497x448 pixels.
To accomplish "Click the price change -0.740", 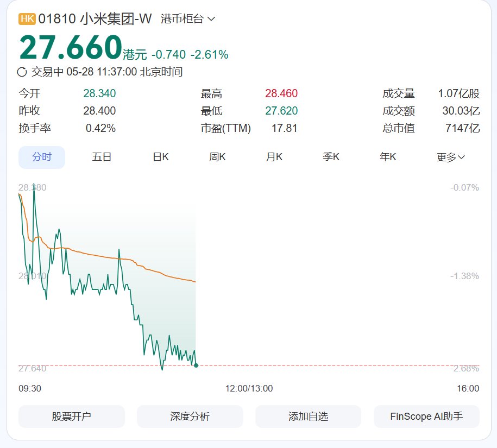I will point(168,55).
